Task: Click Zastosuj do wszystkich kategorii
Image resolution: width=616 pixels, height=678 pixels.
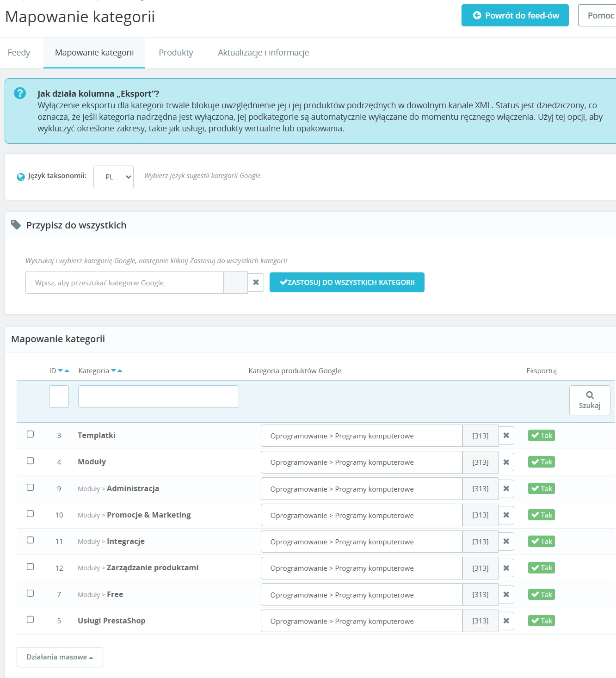Action: click(x=347, y=282)
